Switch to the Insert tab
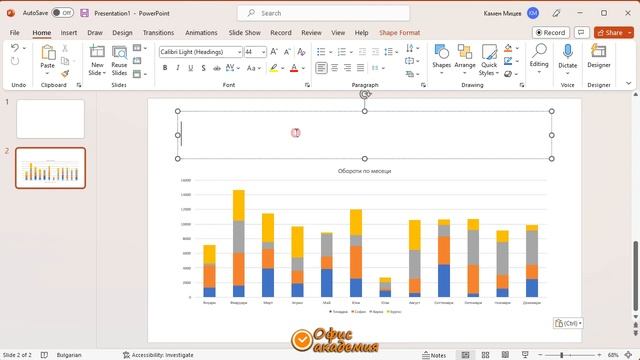This screenshot has height=360, width=640. (x=69, y=33)
